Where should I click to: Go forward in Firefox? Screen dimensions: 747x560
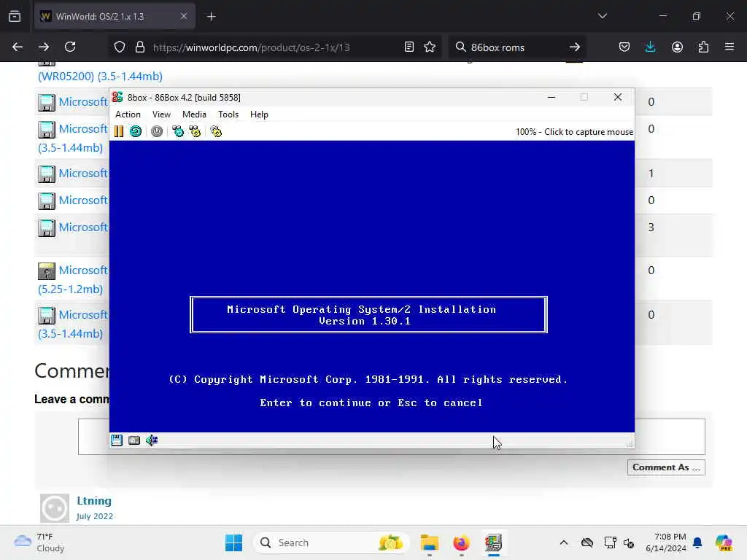(x=43, y=47)
